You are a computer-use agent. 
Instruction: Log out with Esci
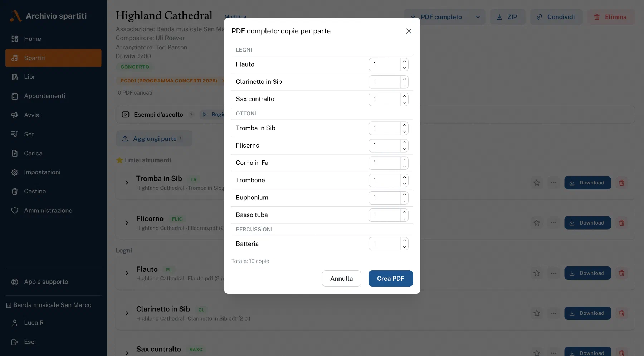[x=53, y=342]
